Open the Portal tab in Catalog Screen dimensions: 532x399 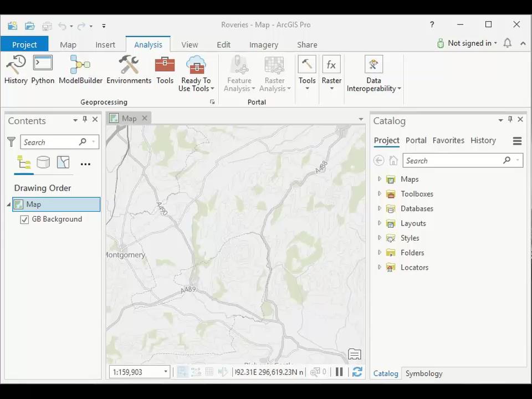point(416,140)
